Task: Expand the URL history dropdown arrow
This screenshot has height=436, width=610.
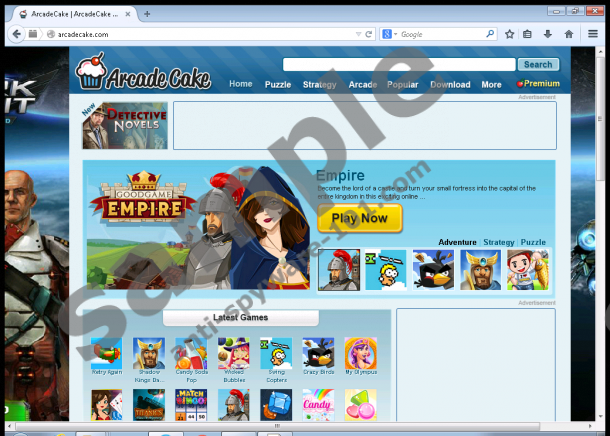Action: click(357, 34)
